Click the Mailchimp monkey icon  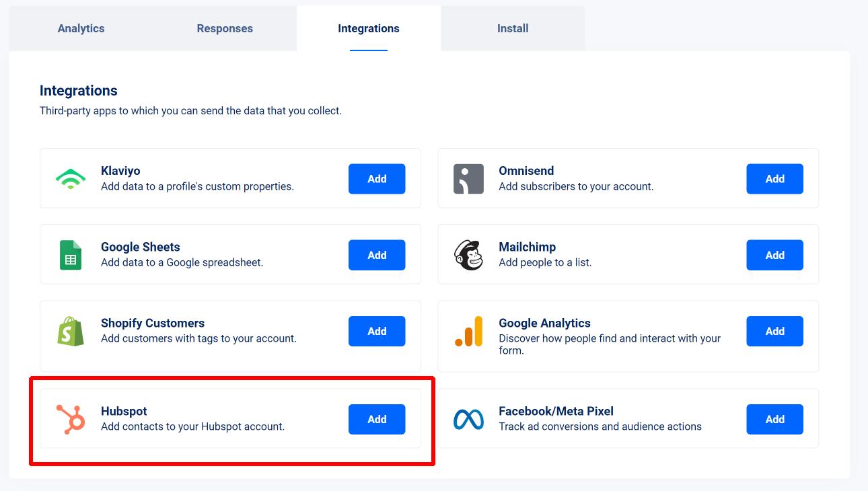pos(468,255)
